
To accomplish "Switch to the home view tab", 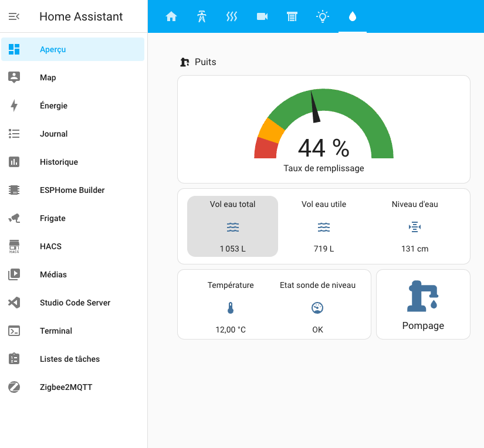I will tap(171, 16).
